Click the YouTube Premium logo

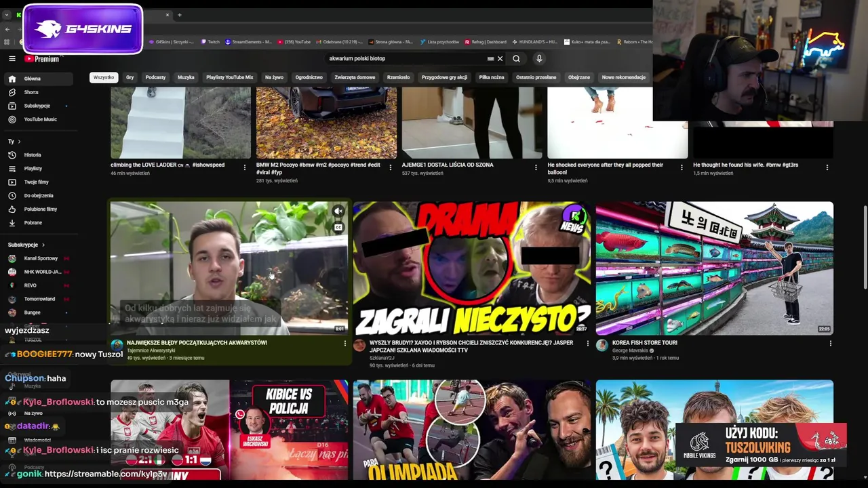coord(42,59)
